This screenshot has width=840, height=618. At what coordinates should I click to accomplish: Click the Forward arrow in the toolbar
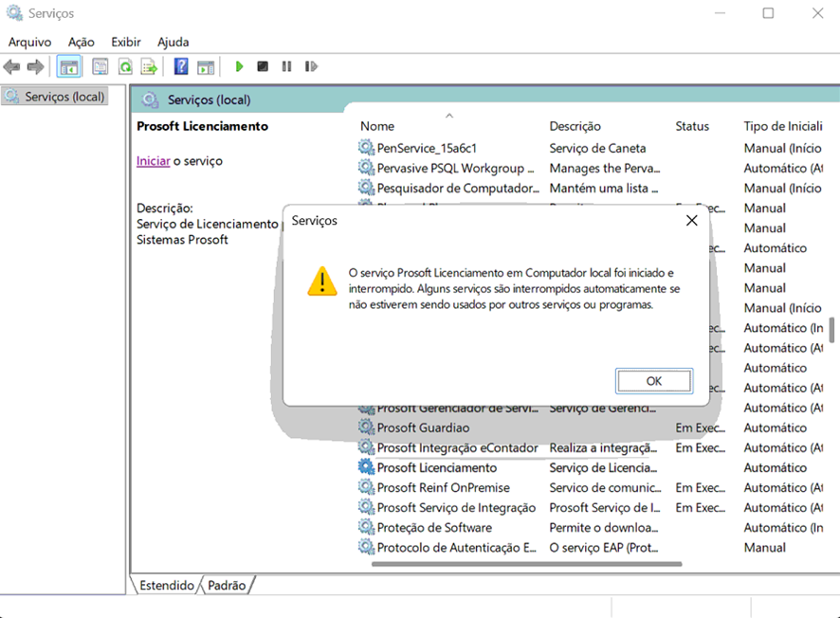point(35,67)
